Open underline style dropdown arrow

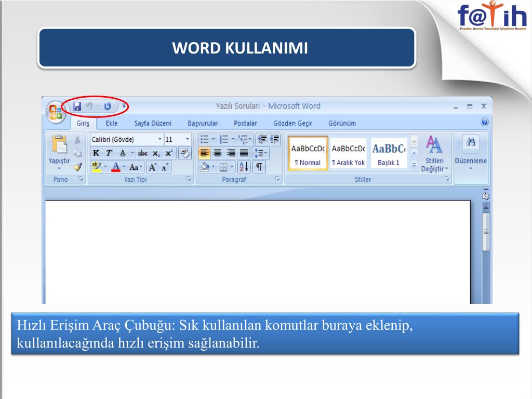click(x=132, y=153)
